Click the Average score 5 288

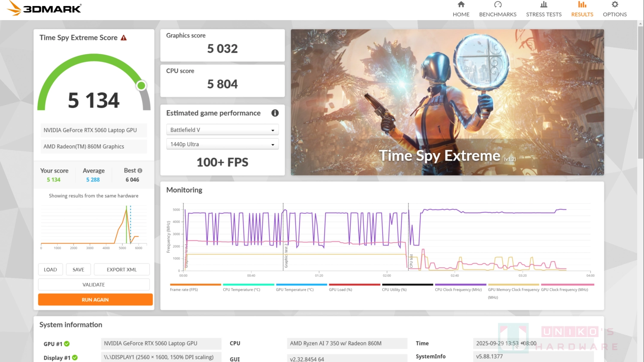pyautogui.click(x=93, y=180)
